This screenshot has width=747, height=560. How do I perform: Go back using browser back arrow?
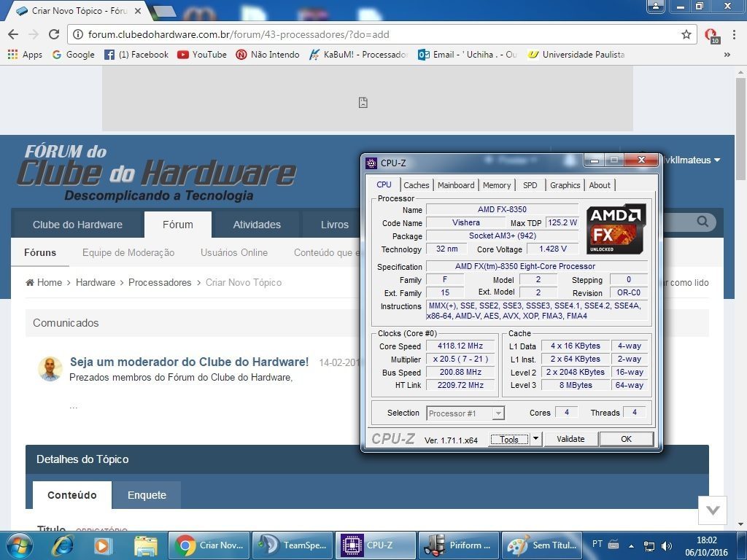[x=13, y=34]
